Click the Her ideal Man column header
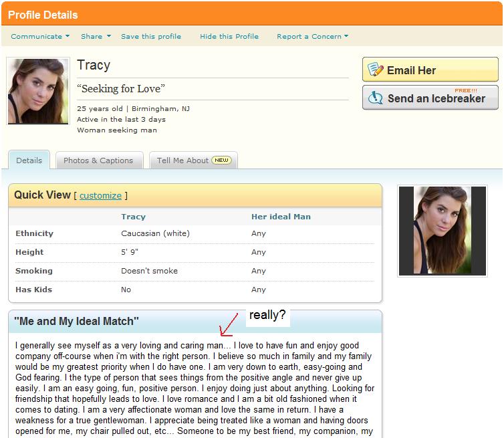 281,217
